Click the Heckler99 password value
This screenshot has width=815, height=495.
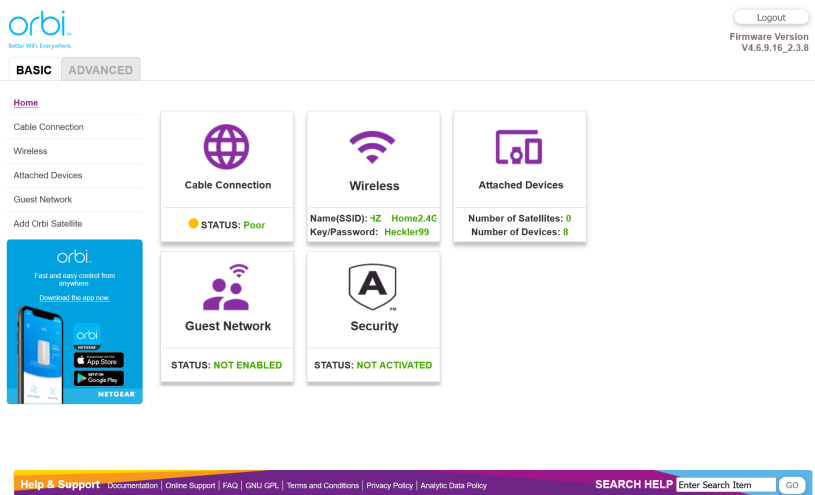click(x=406, y=232)
